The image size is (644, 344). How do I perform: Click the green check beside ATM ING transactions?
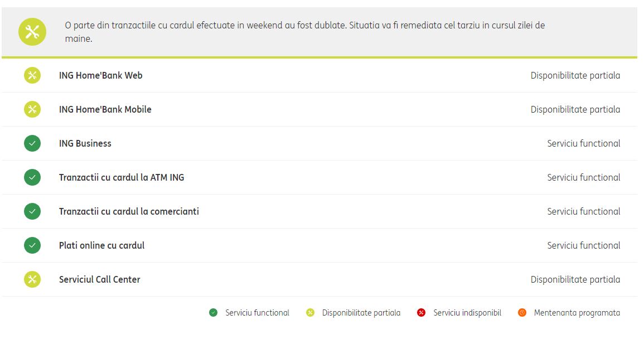[32, 177]
